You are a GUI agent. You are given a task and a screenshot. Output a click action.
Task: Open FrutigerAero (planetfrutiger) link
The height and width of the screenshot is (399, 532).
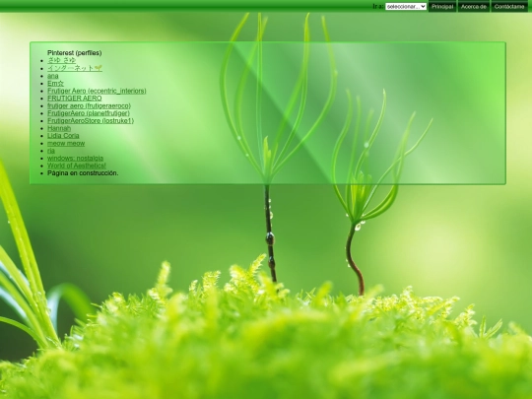(89, 113)
